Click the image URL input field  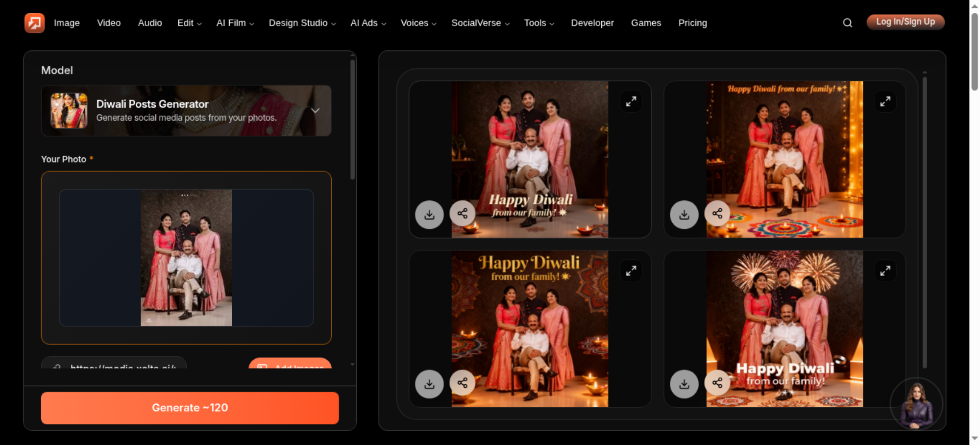tap(114, 363)
